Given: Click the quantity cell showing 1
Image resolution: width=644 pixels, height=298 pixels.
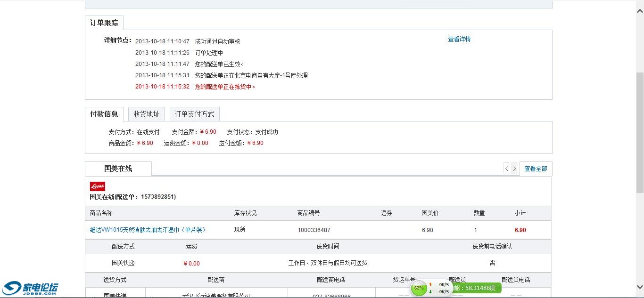Looking at the screenshot, I should tap(476, 230).
